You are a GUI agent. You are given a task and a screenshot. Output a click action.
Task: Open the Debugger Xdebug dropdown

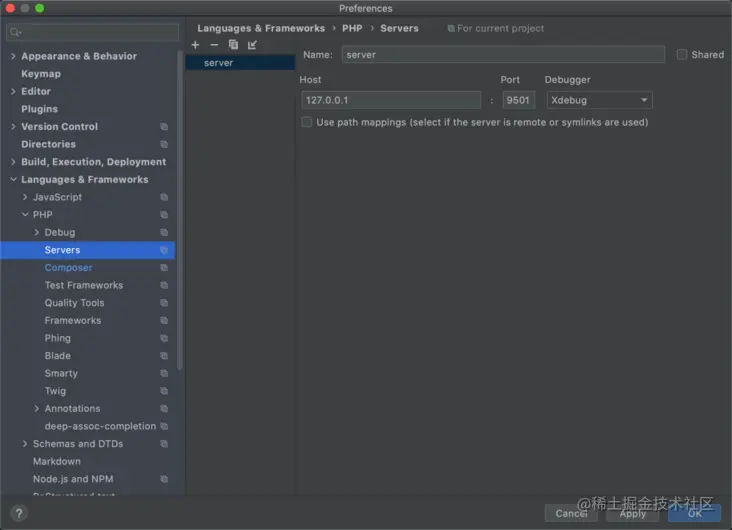(599, 100)
